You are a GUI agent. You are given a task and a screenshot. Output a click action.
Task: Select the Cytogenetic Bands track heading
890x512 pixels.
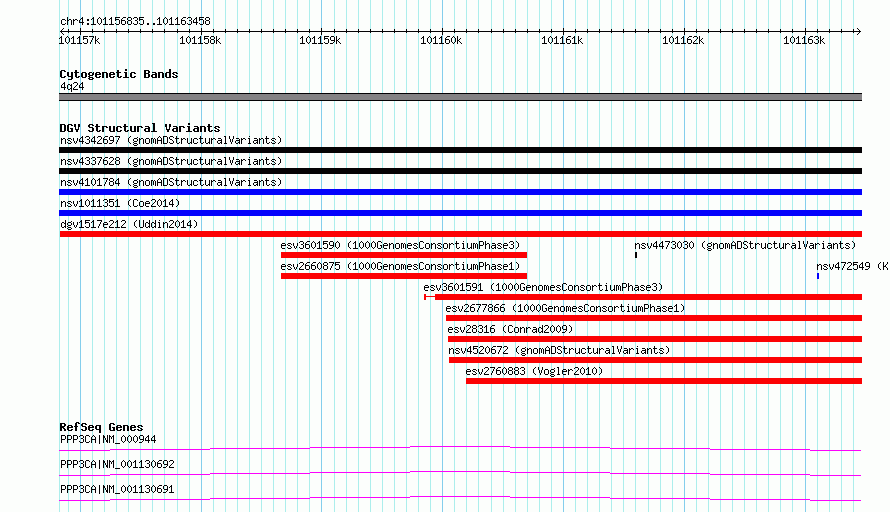click(119, 74)
